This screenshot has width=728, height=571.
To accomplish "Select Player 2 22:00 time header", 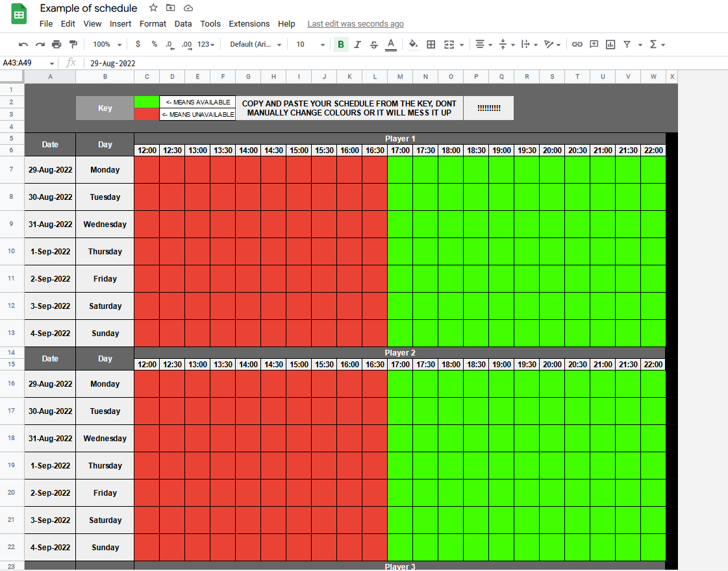I will tap(653, 365).
